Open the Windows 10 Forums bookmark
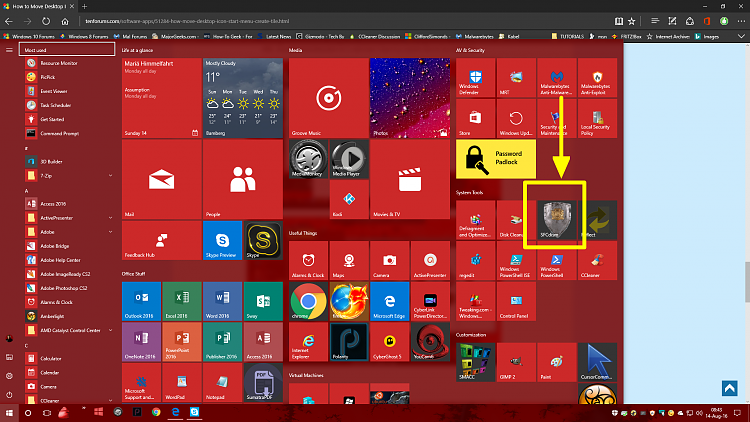 [x=29, y=36]
